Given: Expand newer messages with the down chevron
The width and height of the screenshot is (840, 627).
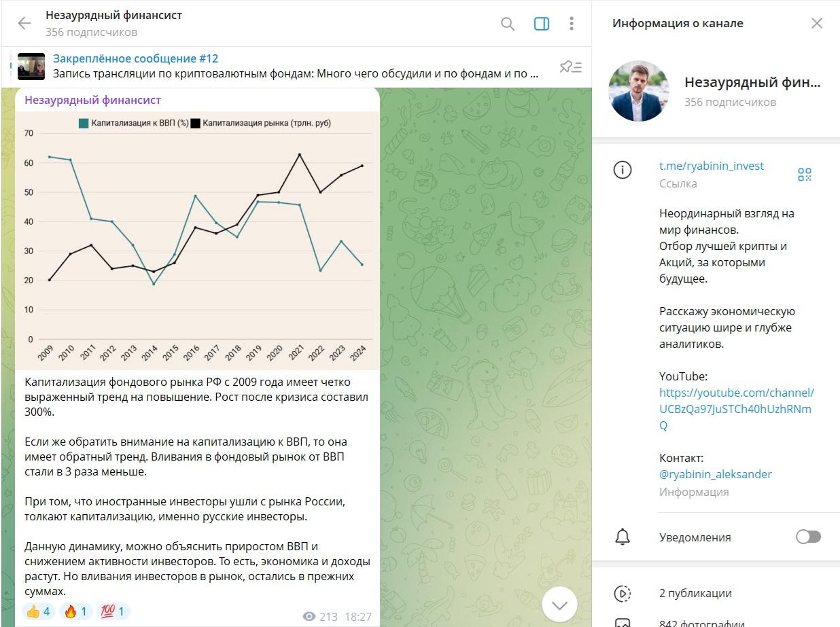Looking at the screenshot, I should (559, 604).
